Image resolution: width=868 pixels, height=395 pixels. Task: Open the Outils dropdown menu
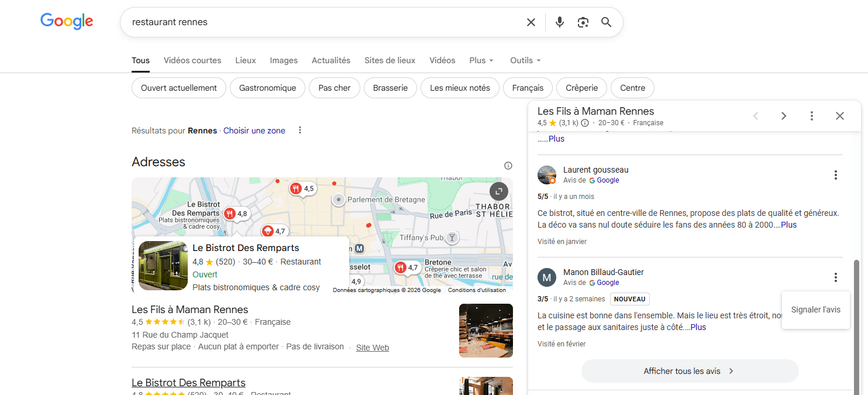click(525, 60)
